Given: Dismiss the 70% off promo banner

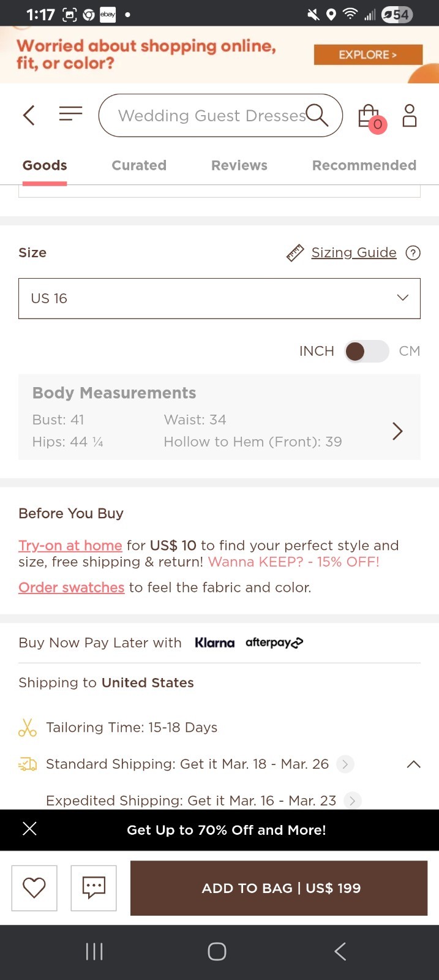Looking at the screenshot, I should (x=29, y=829).
